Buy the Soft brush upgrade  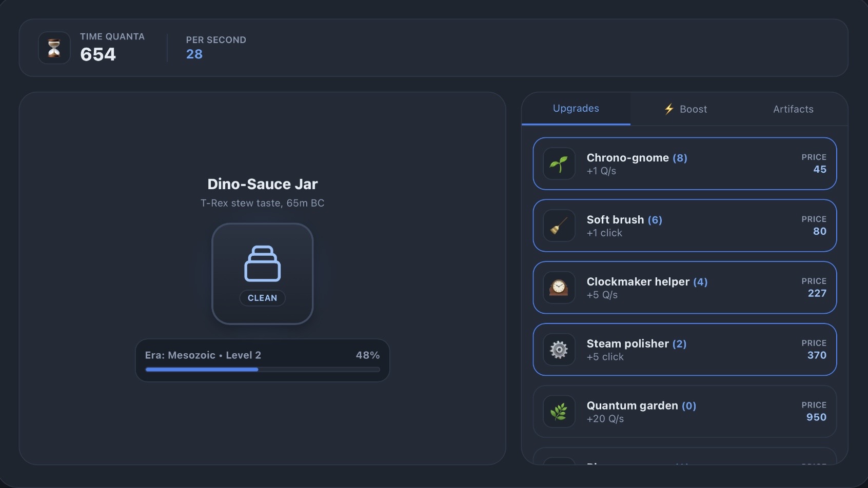(685, 226)
